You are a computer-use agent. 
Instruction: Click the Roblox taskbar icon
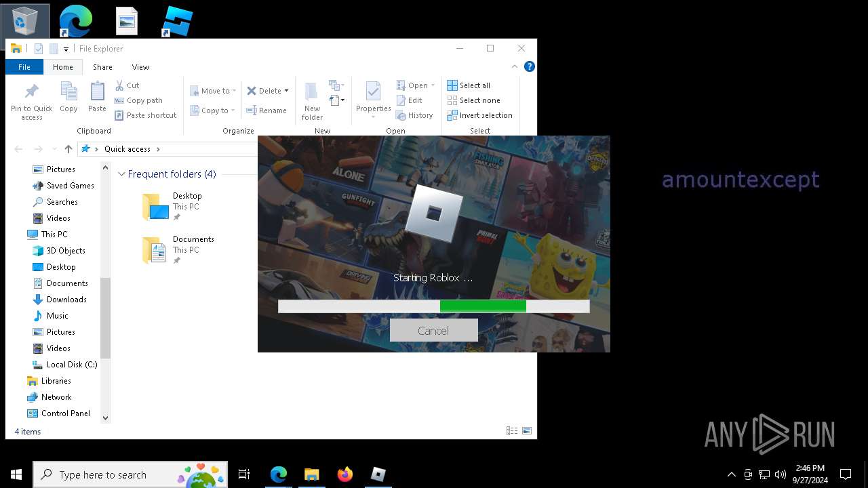[378, 474]
